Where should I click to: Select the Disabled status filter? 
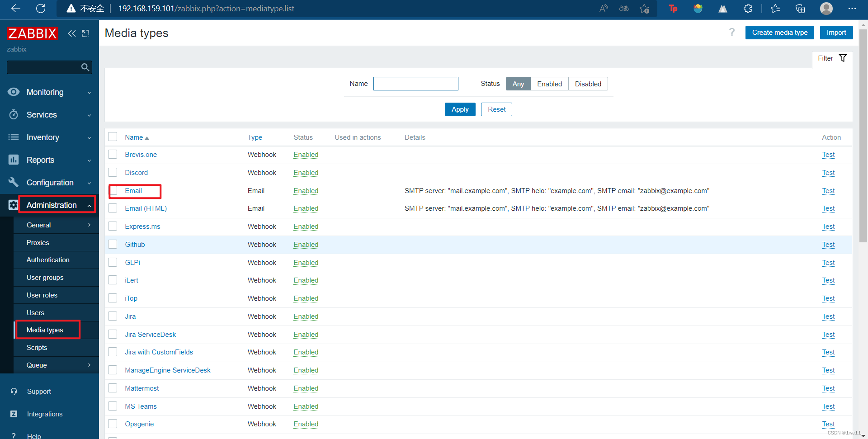pos(588,84)
